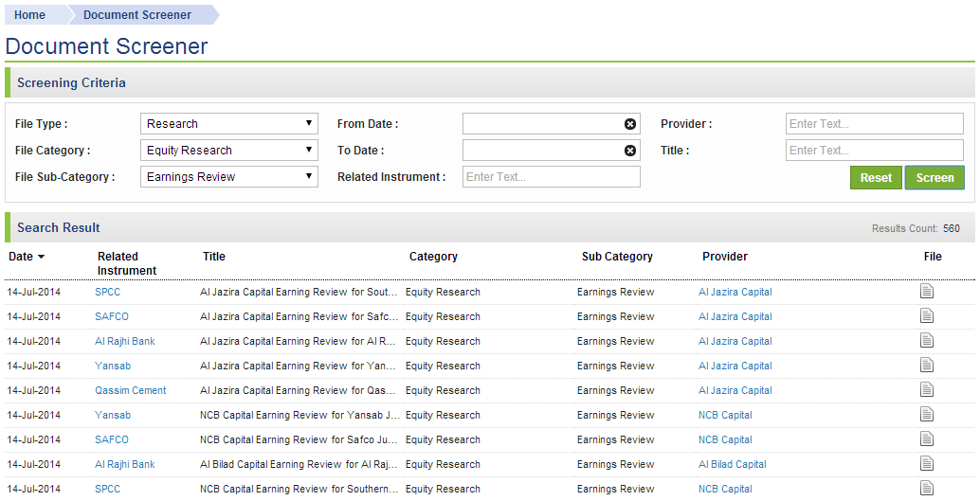
Task: Open file icon for Al Rajhi Al Jazira row
Action: [x=926, y=340]
